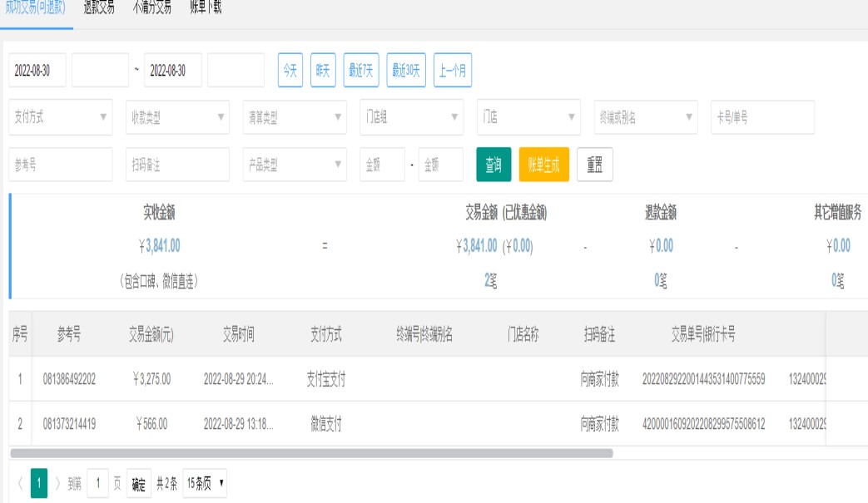This screenshot has width=868, height=503.
Task: Select the 上一个月 date shortcut
Action: click(453, 71)
